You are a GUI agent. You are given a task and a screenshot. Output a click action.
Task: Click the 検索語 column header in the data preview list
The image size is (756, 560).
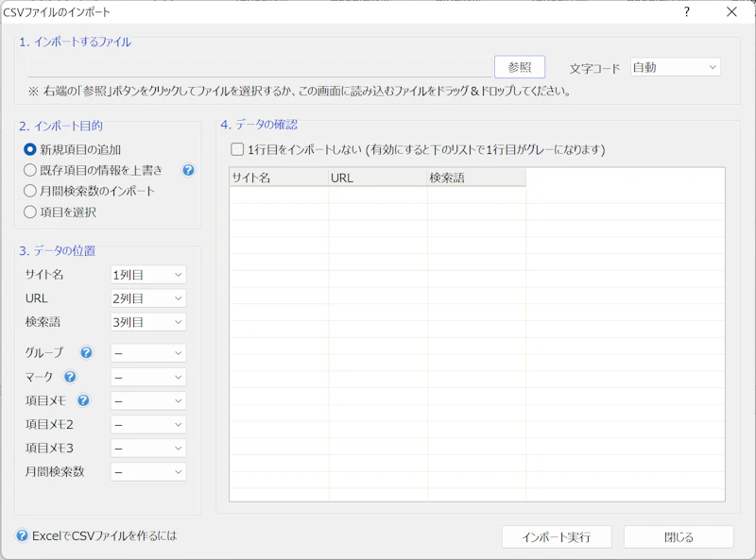click(476, 178)
